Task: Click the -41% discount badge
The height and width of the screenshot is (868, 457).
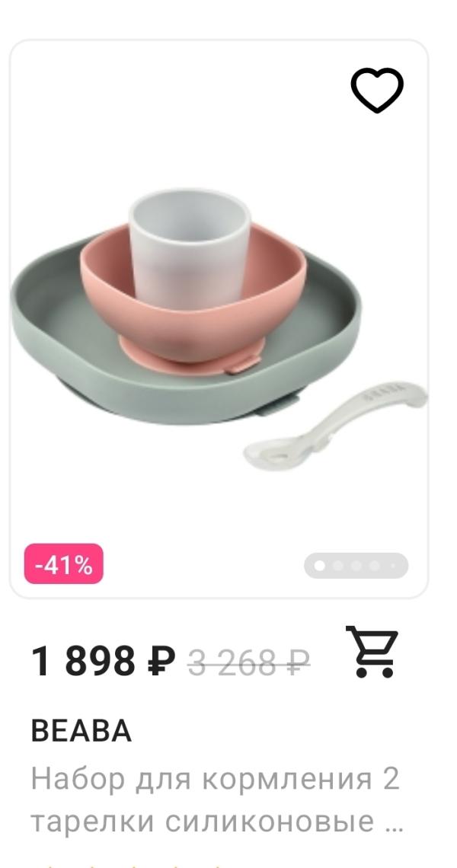Action: tap(64, 564)
